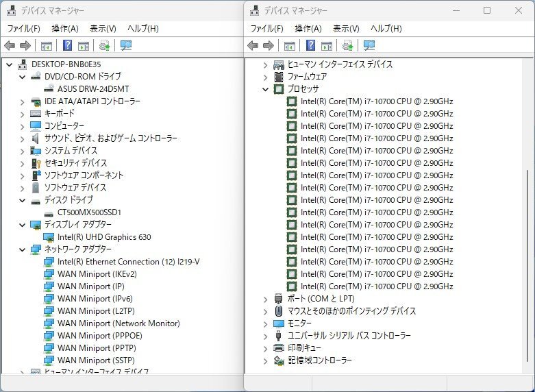Click the ユニバーサル シリアル バス USB icon
Image resolution: width=535 pixels, height=392 pixels.
click(x=278, y=336)
